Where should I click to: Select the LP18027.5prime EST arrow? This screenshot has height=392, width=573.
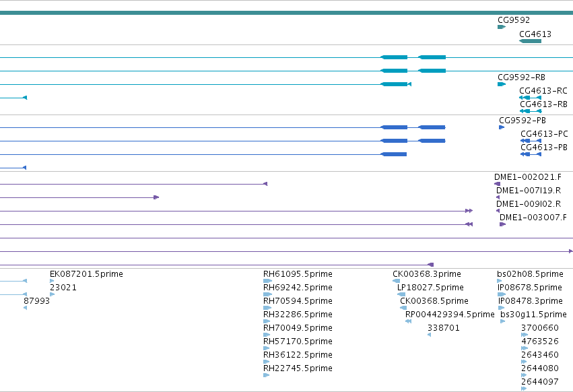click(401, 295)
